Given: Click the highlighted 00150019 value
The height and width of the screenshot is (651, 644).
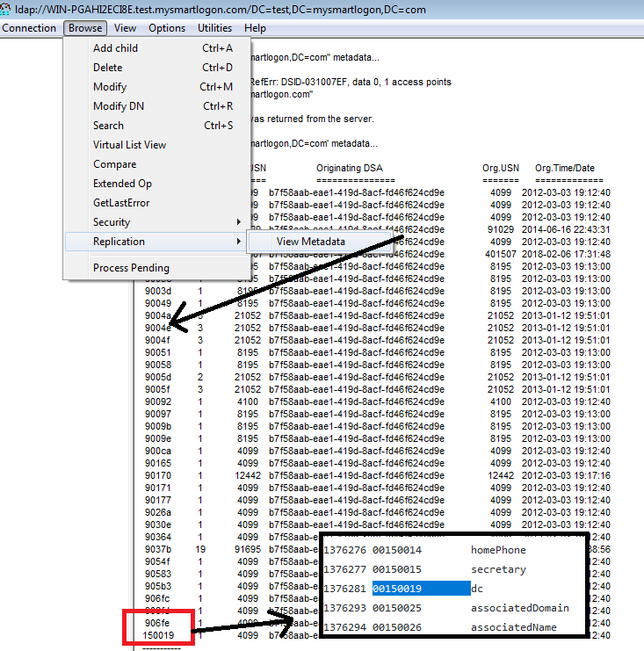Looking at the screenshot, I should click(x=421, y=589).
